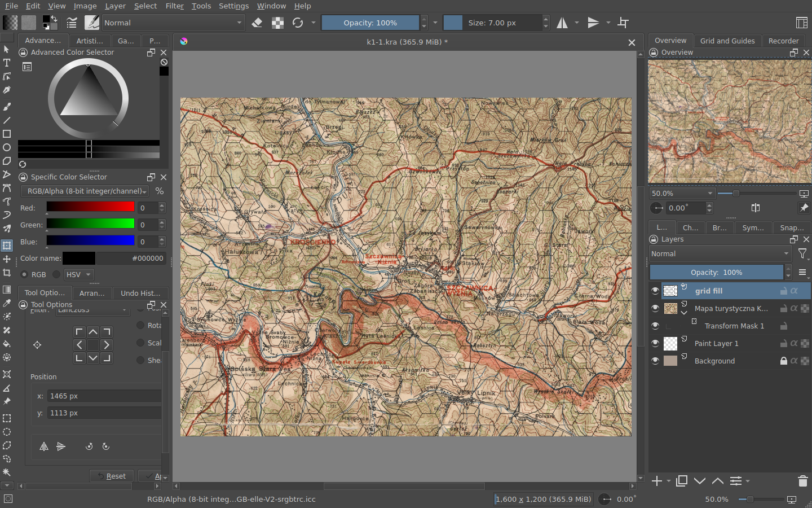Delete layer trash icon

coord(803,481)
